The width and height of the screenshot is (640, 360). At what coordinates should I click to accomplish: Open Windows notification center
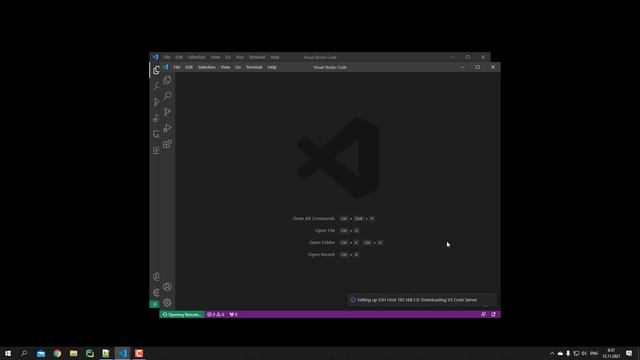click(629, 353)
